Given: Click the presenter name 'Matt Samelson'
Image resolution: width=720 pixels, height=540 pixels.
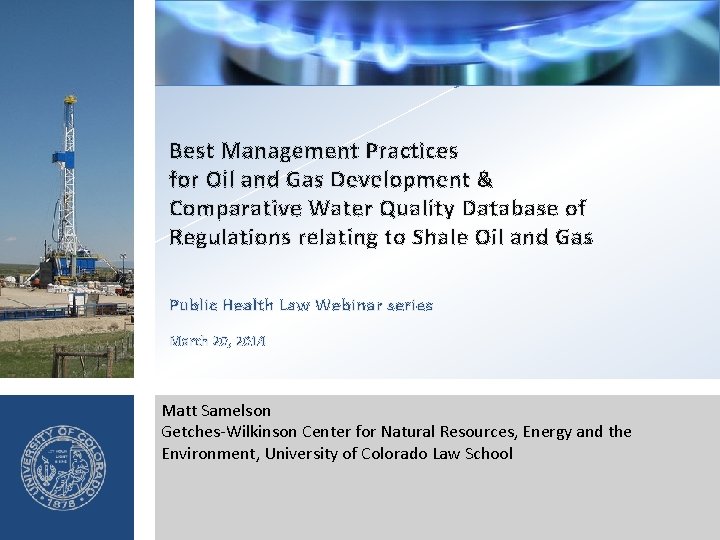Looking at the screenshot, I should (216, 411).
